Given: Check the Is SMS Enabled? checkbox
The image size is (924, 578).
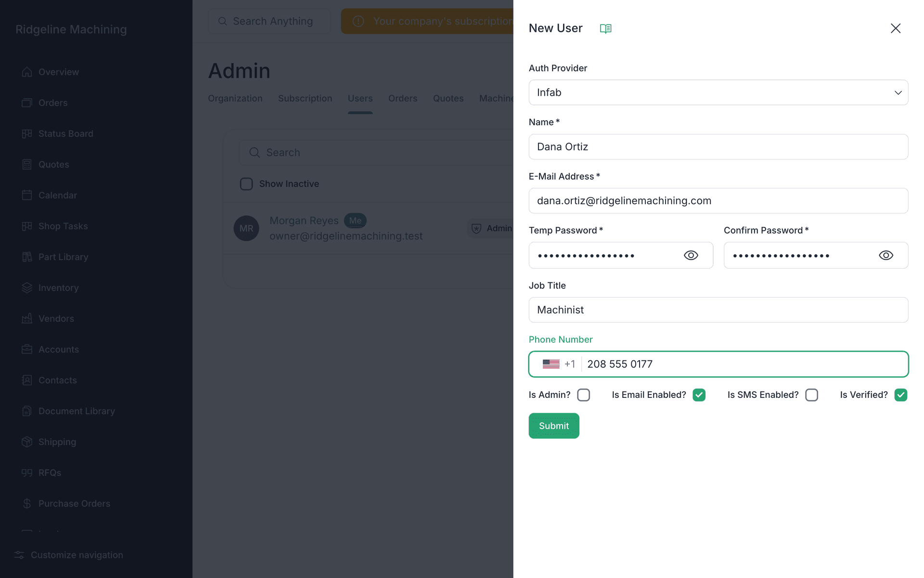Looking at the screenshot, I should pos(811,395).
